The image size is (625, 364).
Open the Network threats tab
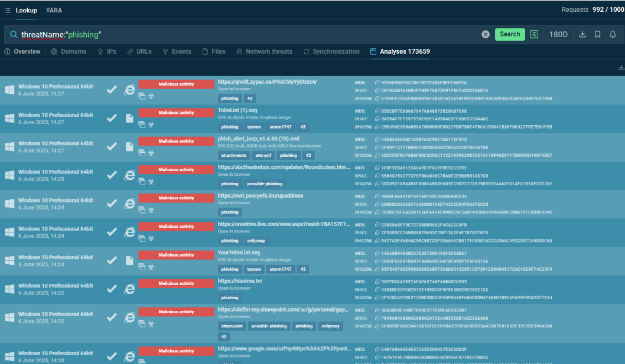(x=264, y=51)
